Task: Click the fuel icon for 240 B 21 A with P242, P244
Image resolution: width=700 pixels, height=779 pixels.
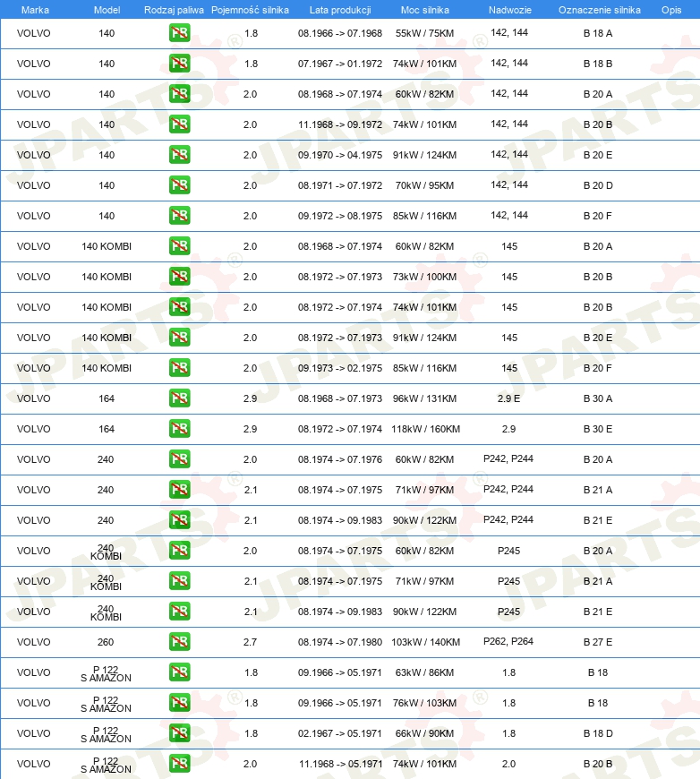Action: pyautogui.click(x=179, y=490)
